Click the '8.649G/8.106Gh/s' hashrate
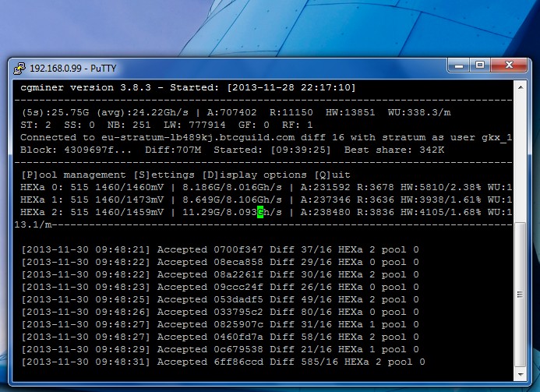This screenshot has height=392, width=540. 232,200
